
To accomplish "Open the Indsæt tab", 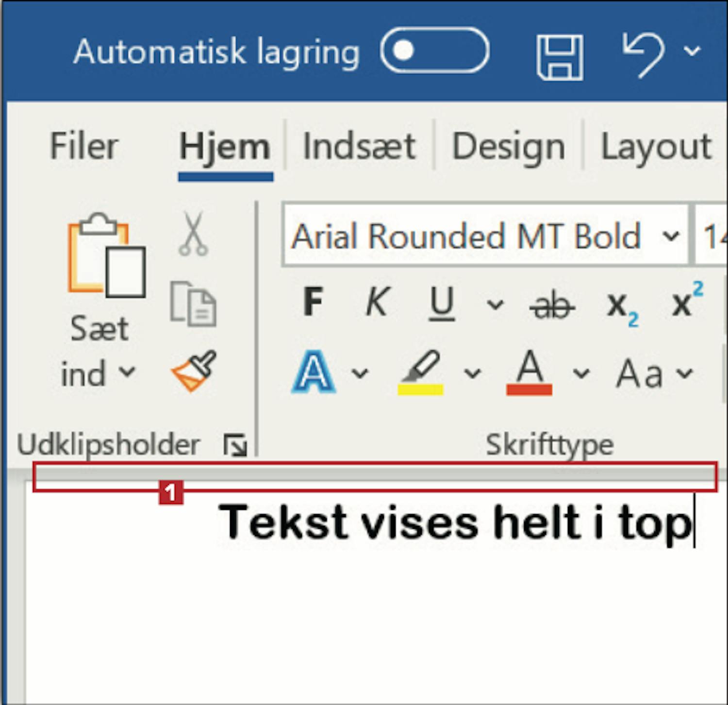I will pyautogui.click(x=359, y=146).
